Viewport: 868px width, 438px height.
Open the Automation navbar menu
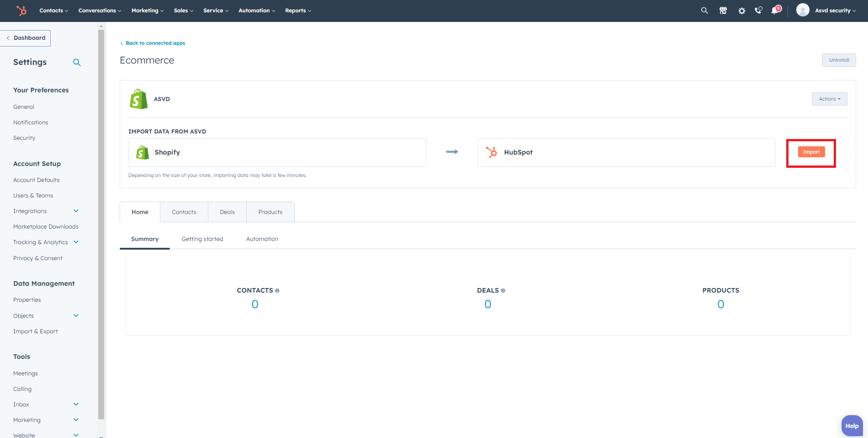[257, 11]
